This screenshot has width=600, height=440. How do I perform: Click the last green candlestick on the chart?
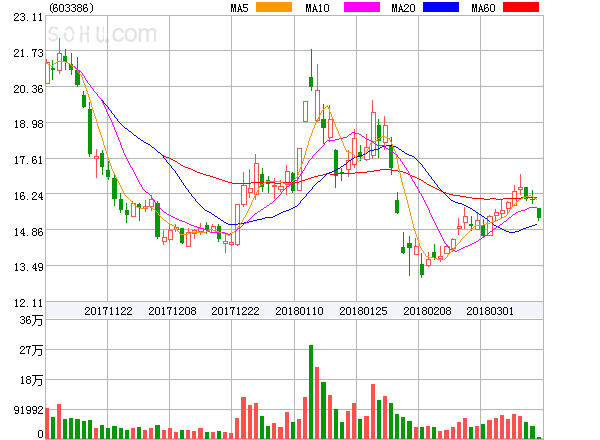point(539,213)
